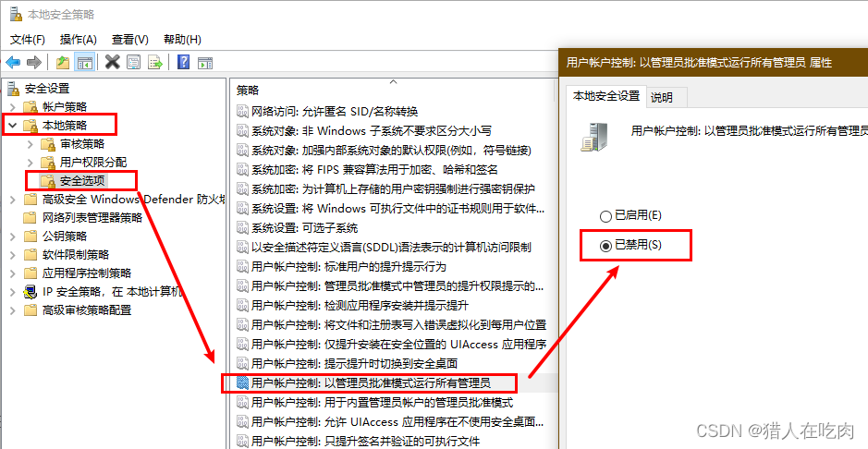Click policy icon beside 标准用户的提升提示行为
868x449 pixels.
tap(242, 266)
